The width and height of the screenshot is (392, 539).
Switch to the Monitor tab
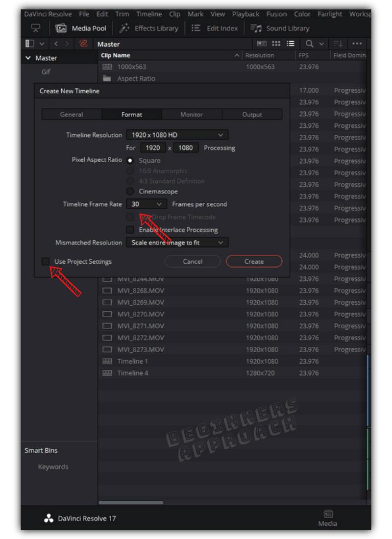click(x=192, y=115)
